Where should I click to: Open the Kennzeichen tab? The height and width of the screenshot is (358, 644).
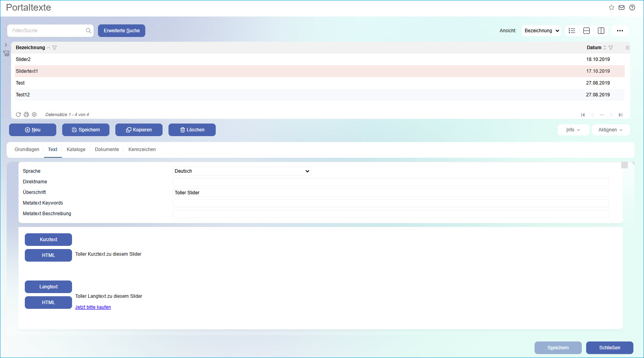click(142, 149)
